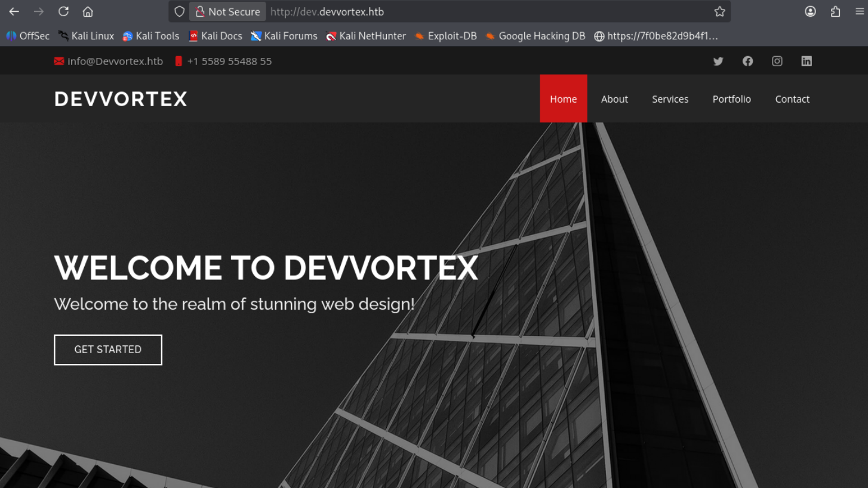Viewport: 868px width, 488px height.
Task: Go back to the previous page
Action: pyautogui.click(x=14, y=11)
